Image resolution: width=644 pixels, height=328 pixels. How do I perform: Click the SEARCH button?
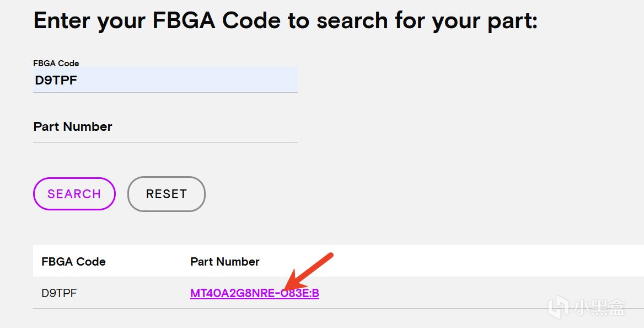coord(74,194)
